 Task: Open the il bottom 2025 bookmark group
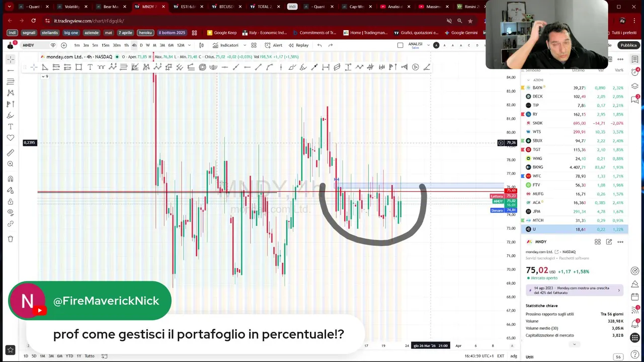(x=172, y=33)
